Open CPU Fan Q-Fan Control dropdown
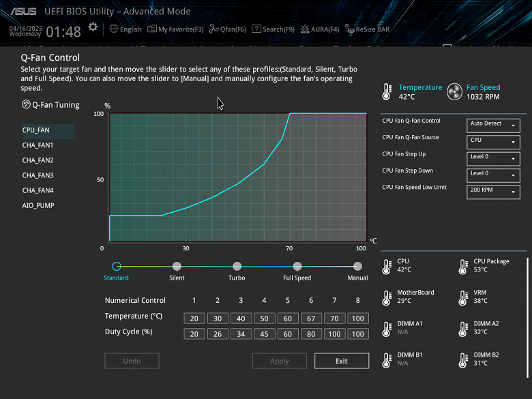The image size is (532, 399). pos(493,125)
